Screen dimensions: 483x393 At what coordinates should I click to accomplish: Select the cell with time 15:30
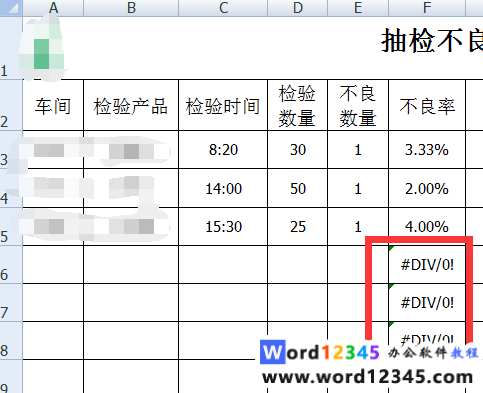pyautogui.click(x=223, y=226)
